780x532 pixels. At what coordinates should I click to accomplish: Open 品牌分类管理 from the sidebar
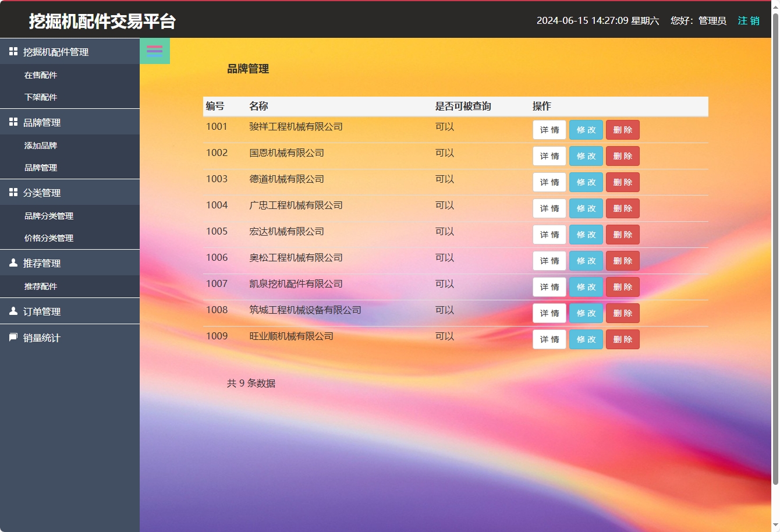tap(48, 215)
